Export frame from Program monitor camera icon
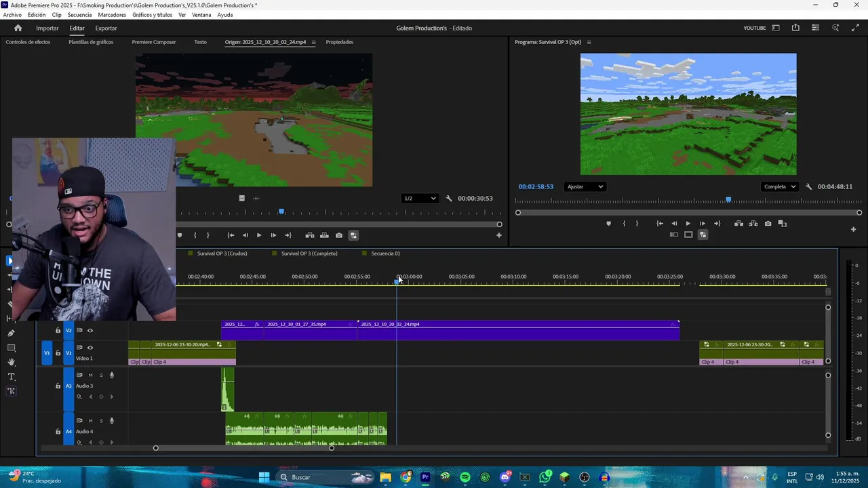868x488 pixels. 768,224
